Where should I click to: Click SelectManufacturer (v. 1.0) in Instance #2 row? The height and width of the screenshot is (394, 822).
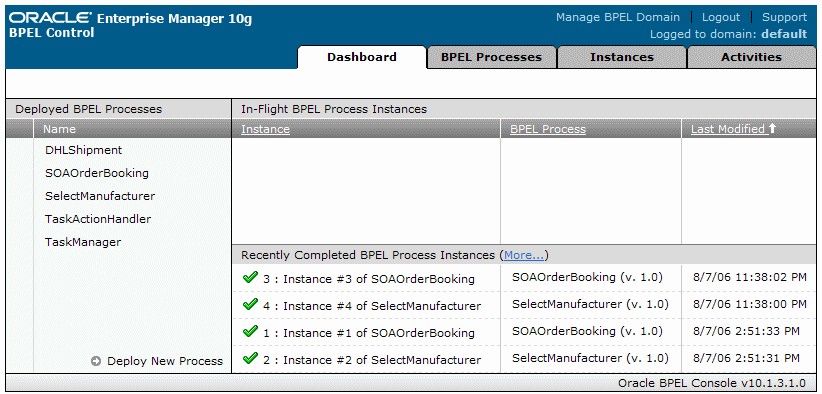(590, 358)
